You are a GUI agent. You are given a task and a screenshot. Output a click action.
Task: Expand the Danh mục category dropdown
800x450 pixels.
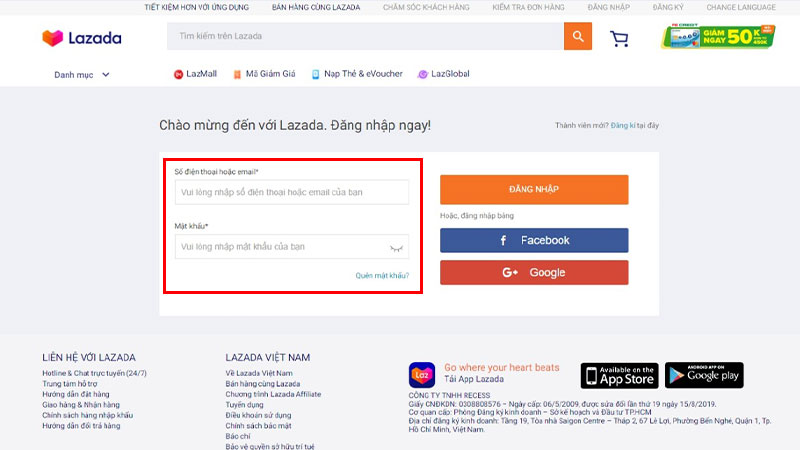tap(82, 75)
